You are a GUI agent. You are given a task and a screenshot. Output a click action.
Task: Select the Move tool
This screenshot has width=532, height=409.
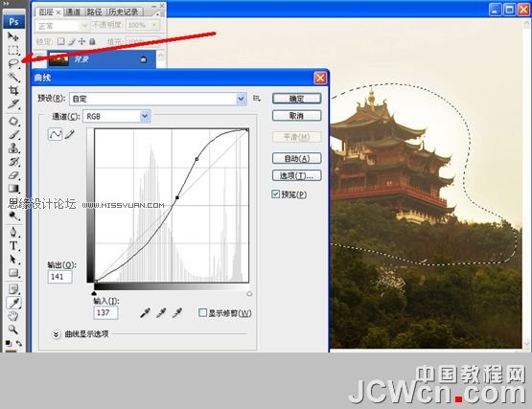click(13, 36)
